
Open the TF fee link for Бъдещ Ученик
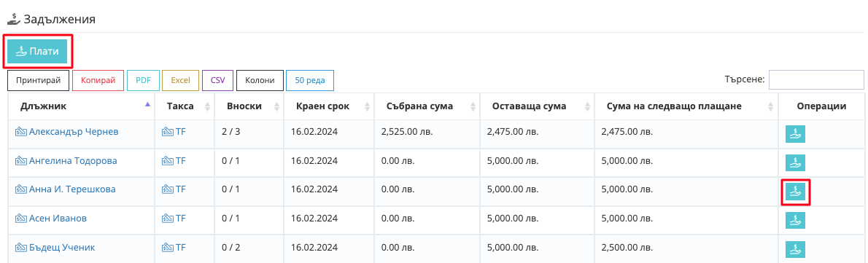click(174, 247)
